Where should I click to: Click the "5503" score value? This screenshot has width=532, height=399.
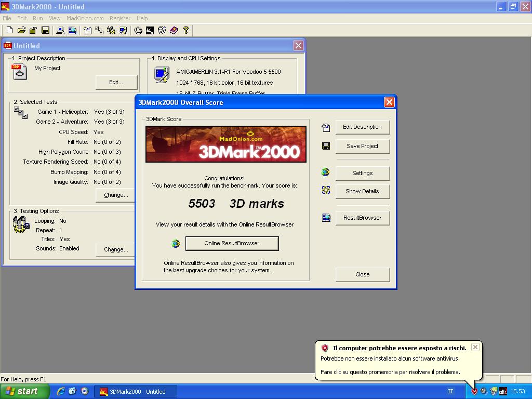click(x=202, y=204)
